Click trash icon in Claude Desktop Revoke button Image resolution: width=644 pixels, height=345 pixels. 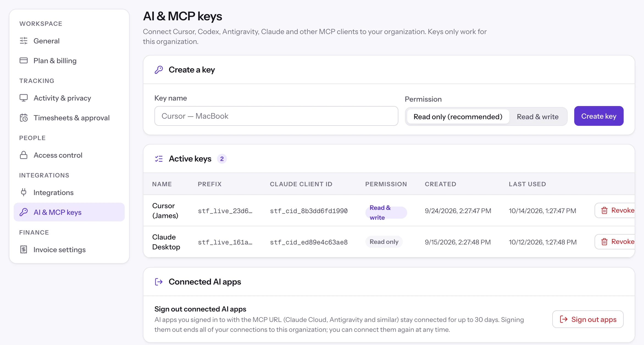click(x=604, y=242)
